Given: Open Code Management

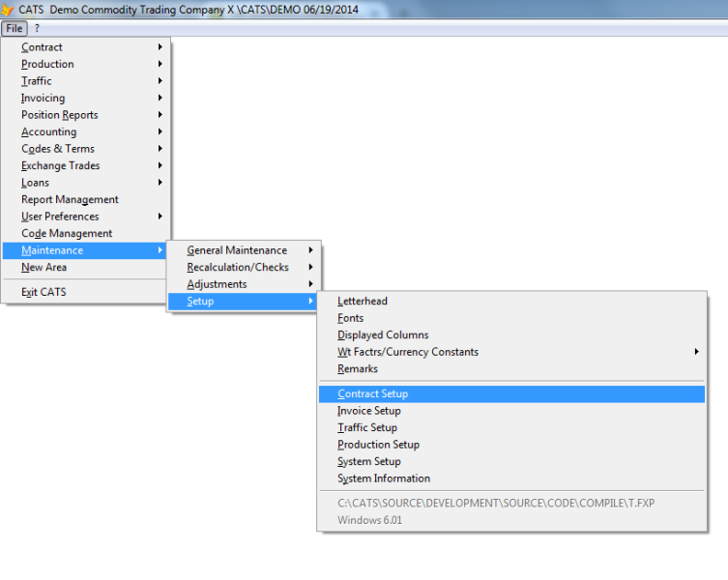Looking at the screenshot, I should click(x=84, y=233).
